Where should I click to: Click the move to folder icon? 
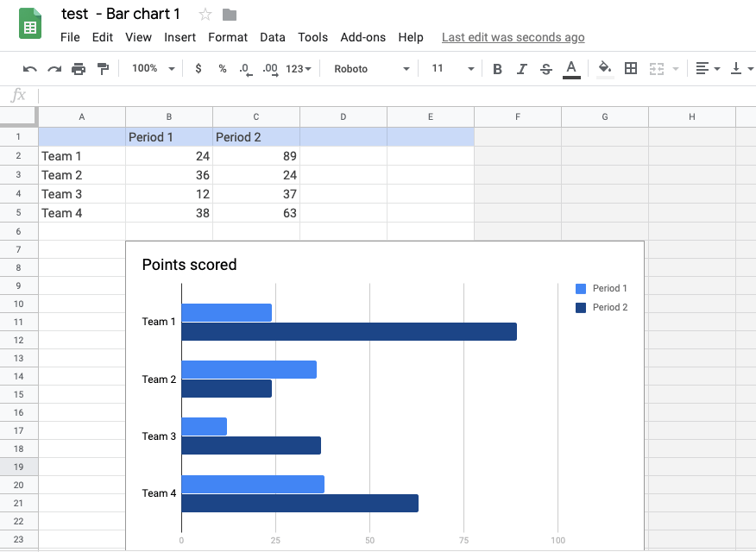click(230, 15)
